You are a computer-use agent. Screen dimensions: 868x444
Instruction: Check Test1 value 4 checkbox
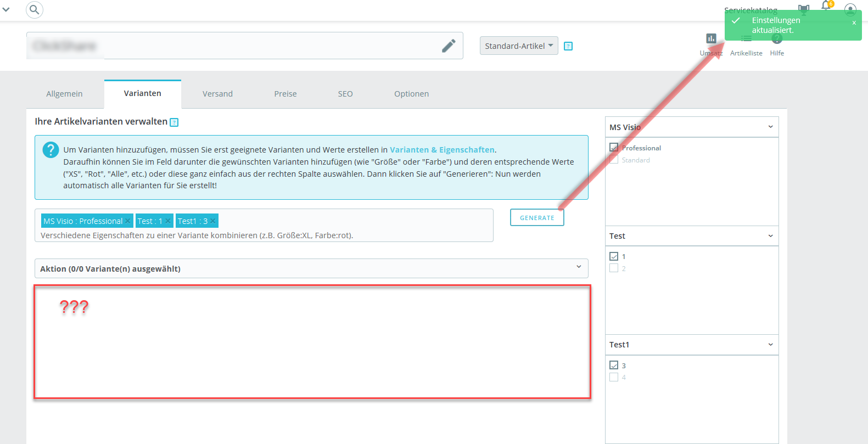[614, 376]
